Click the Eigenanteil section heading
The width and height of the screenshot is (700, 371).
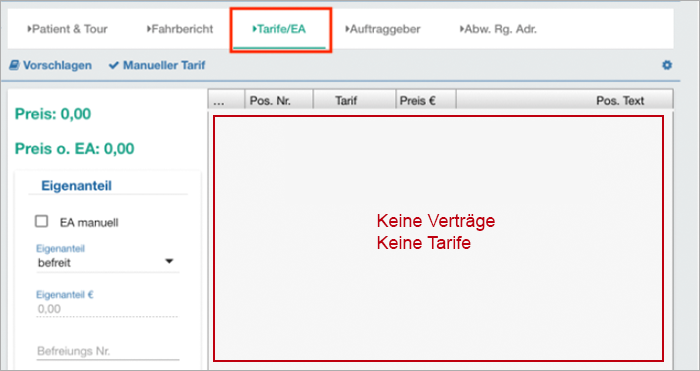click(x=76, y=186)
